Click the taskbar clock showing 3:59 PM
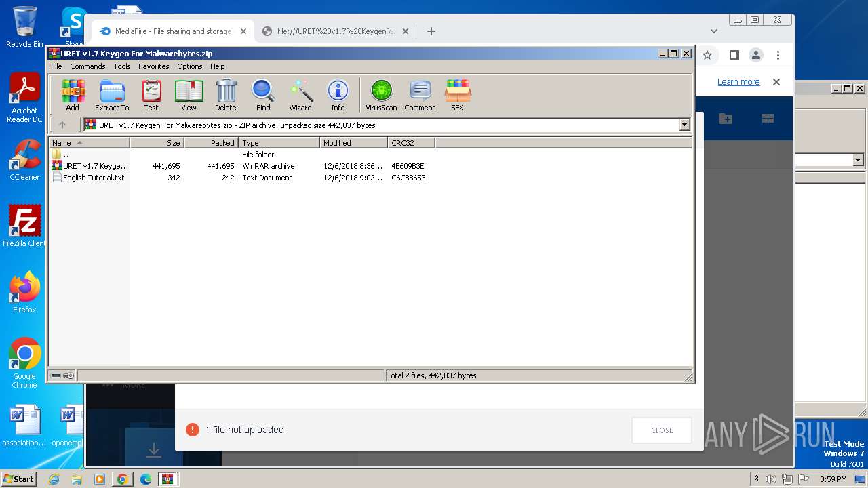Viewport: 868px width, 488px height. tap(833, 479)
